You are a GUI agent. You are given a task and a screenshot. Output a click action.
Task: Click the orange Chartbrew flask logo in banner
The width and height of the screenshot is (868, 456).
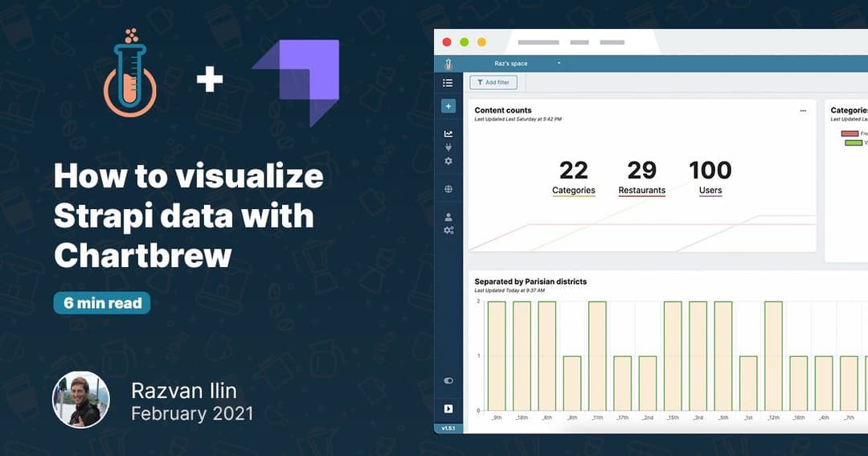[x=130, y=73]
